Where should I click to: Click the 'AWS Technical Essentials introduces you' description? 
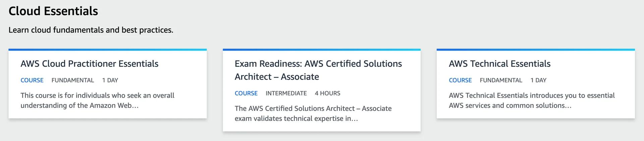(532, 100)
